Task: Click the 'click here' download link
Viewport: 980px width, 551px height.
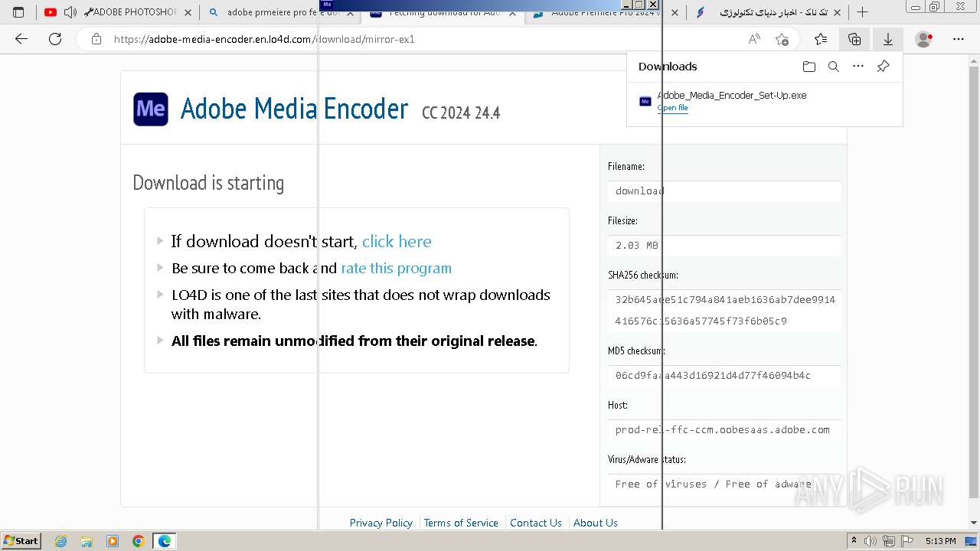Action: (397, 241)
